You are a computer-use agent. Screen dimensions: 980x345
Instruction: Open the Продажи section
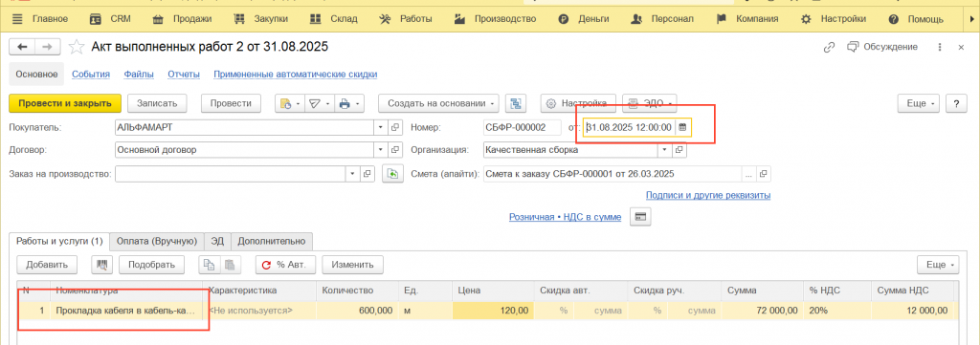pos(182,19)
